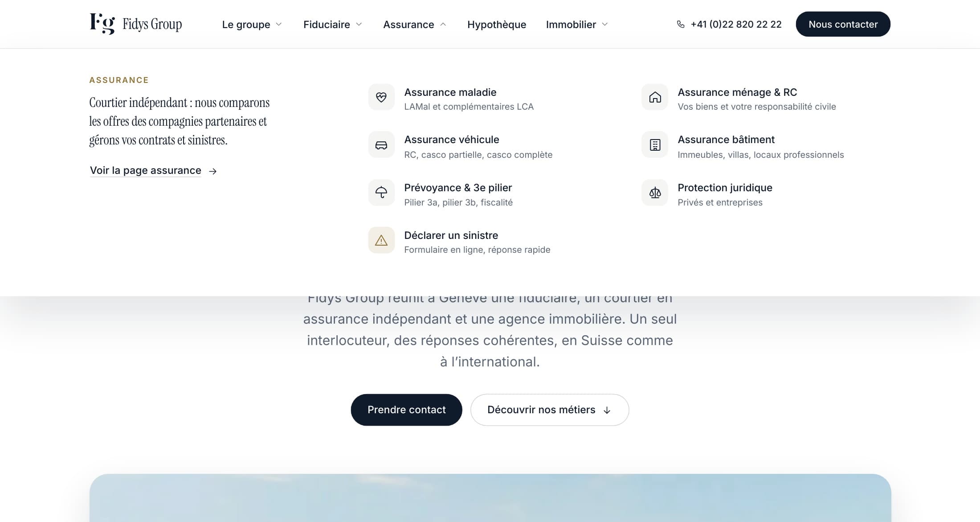The height and width of the screenshot is (522, 980).
Task: Open the Assurance véhicule menu entry
Action: (x=461, y=146)
